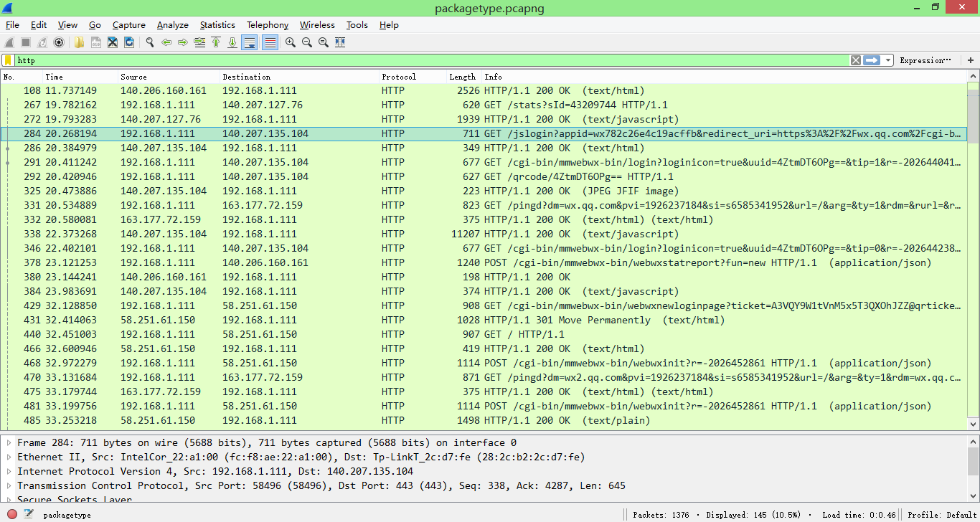The width and height of the screenshot is (980, 522).
Task: Open Find packet magnifier icon
Action: click(x=149, y=42)
